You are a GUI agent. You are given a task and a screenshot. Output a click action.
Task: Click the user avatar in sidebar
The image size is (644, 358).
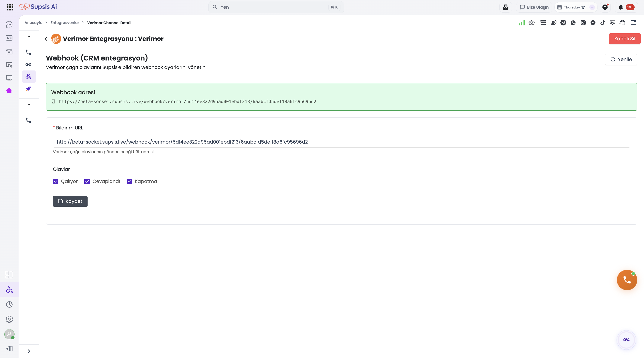pos(9,334)
